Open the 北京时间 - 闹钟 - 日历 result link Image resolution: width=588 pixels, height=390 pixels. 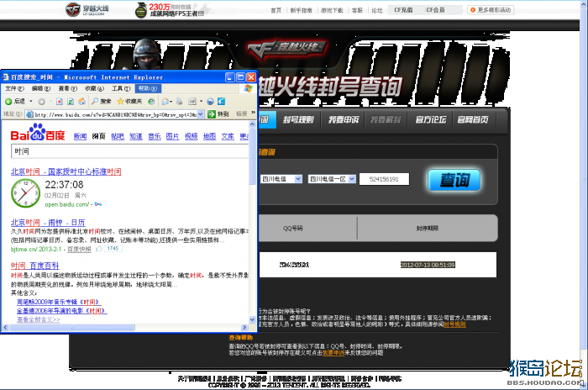(48, 222)
